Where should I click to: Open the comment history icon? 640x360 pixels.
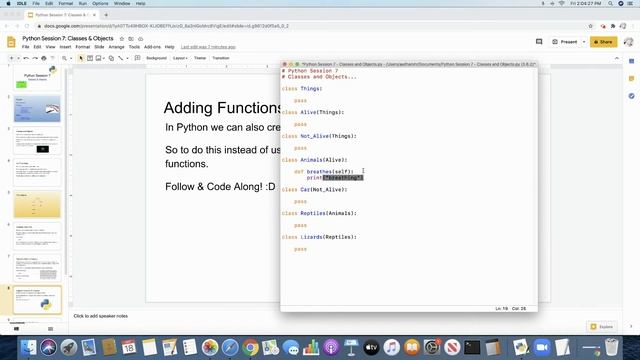[x=539, y=42]
